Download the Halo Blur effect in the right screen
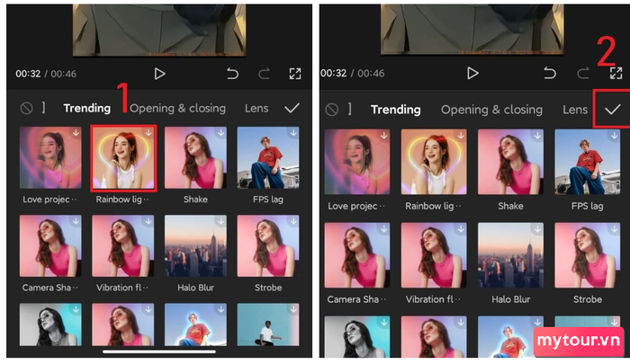 tap(537, 229)
